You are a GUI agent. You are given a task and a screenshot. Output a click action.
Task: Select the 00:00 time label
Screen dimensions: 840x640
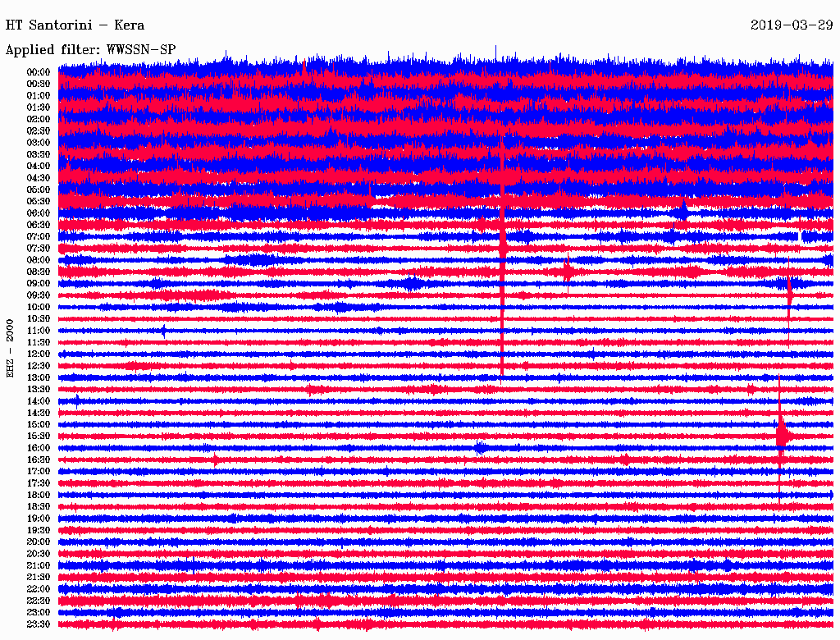[39, 72]
